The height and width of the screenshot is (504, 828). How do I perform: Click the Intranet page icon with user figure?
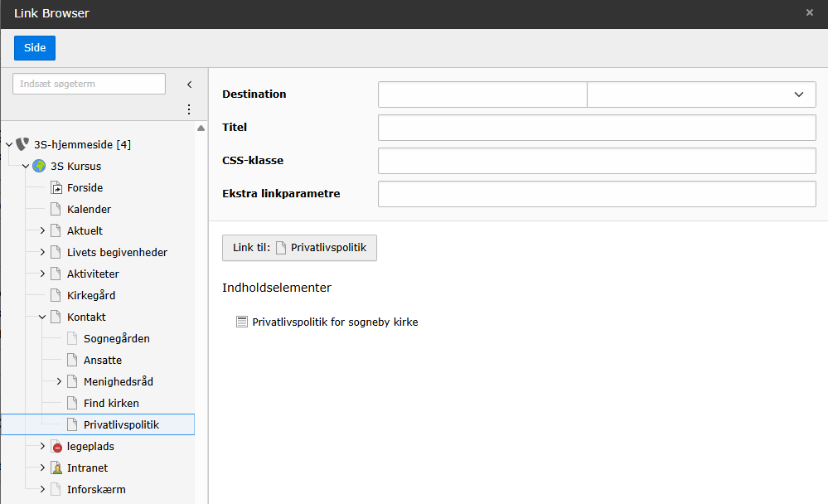56,468
